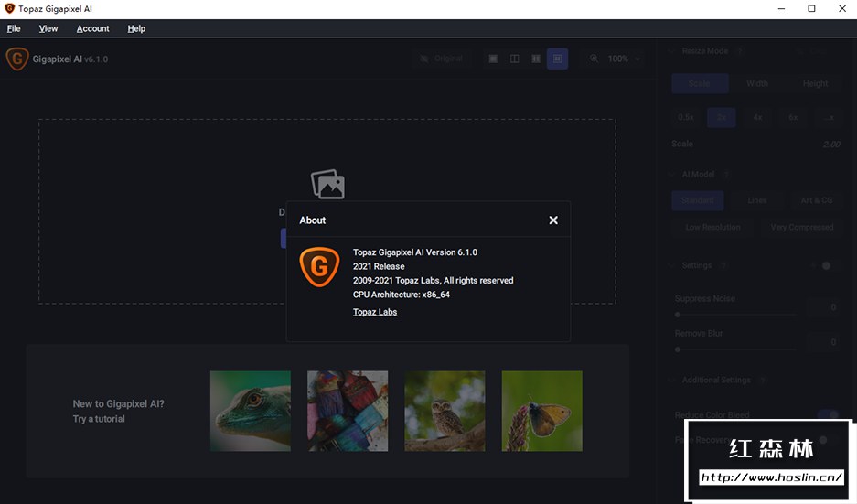Close the About dialog with the X
This screenshot has height=504, width=857.
coord(553,220)
